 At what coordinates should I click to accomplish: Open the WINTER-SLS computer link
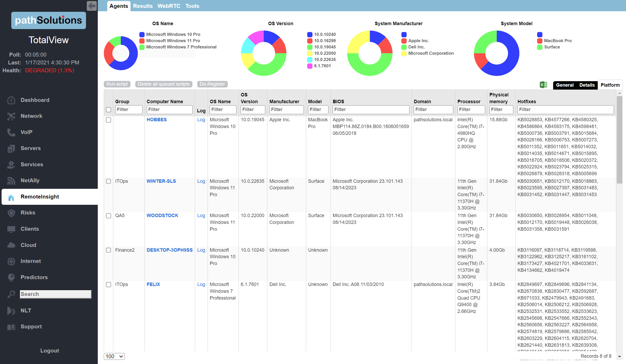161,181
